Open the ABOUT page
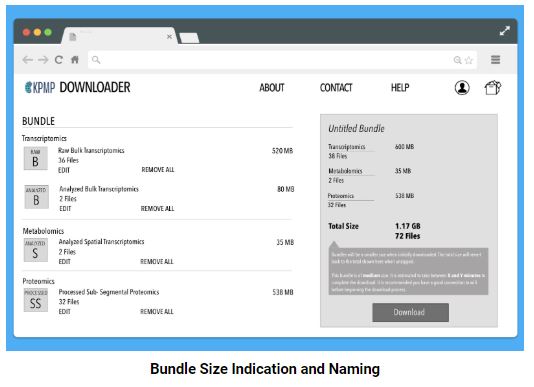 272,88
